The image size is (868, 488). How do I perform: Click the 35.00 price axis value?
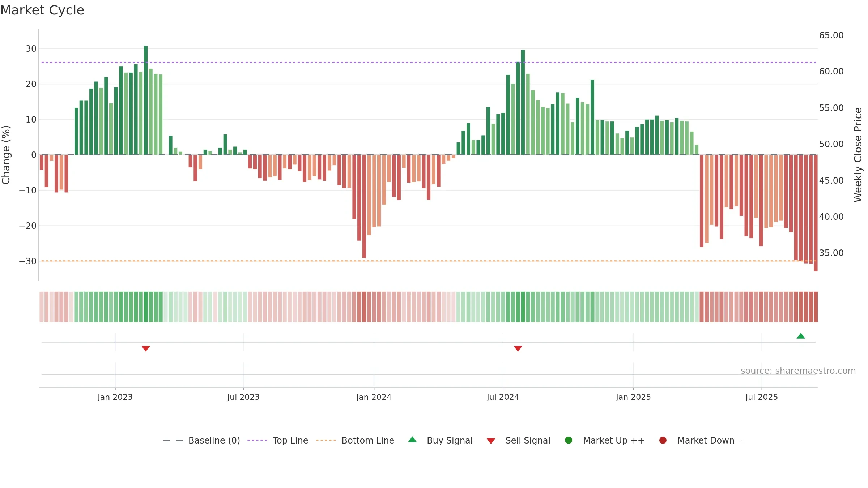pyautogui.click(x=831, y=253)
